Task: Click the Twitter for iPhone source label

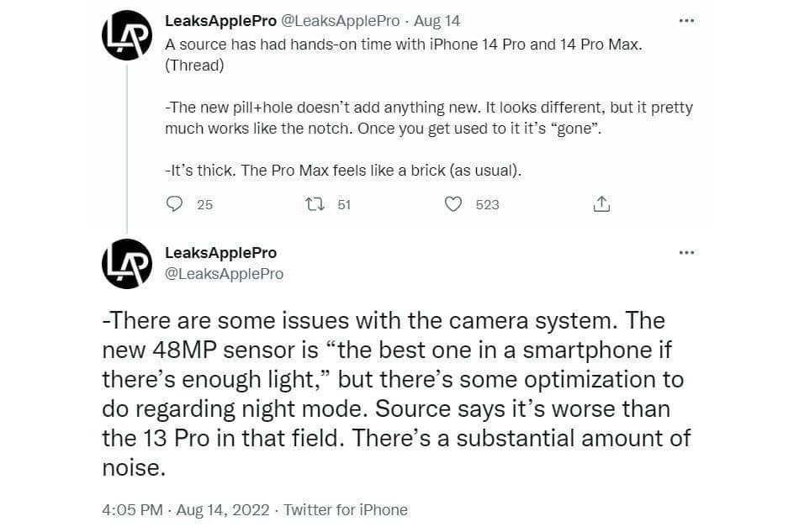Action: click(x=346, y=509)
